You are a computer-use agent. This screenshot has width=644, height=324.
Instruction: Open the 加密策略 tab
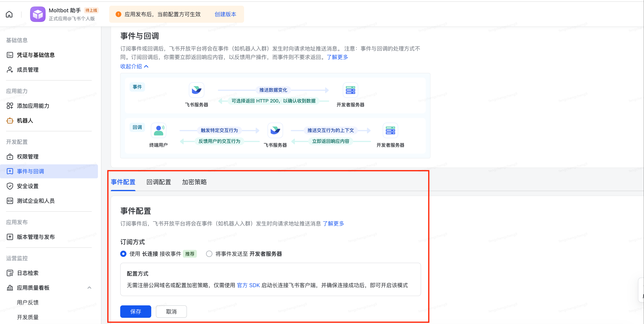coord(194,182)
